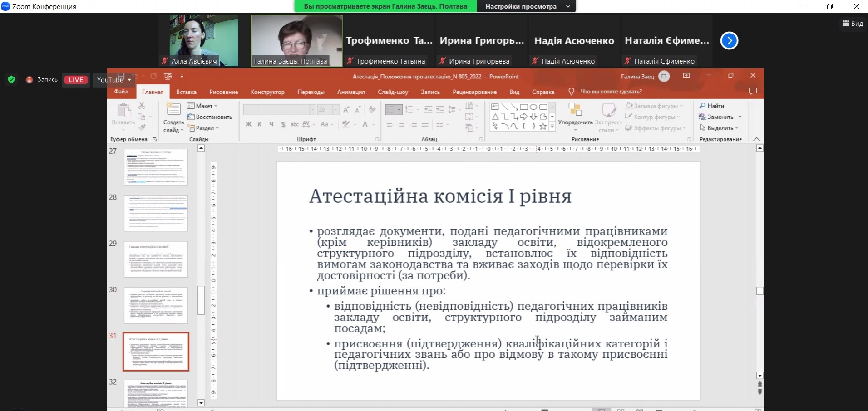The width and height of the screenshot is (868, 411).
Task: Open the Настройки просмотра dropdown
Action: [x=525, y=6]
